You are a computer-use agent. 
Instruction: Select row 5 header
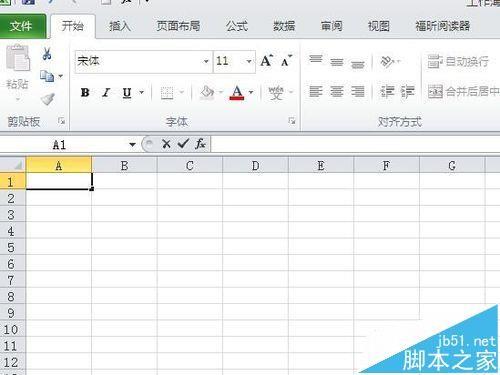pyautogui.click(x=12, y=247)
